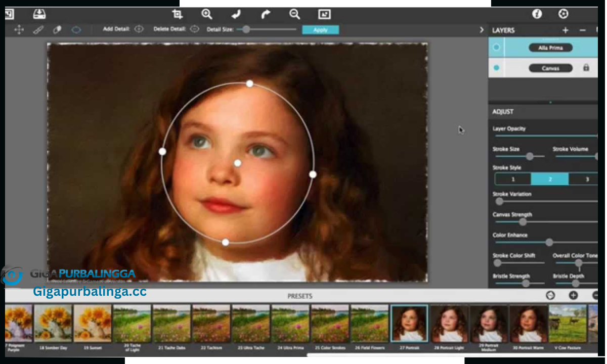Viewport: 607px width, 364px height.
Task: Pick the 19 Sunset preset
Action: [93, 323]
